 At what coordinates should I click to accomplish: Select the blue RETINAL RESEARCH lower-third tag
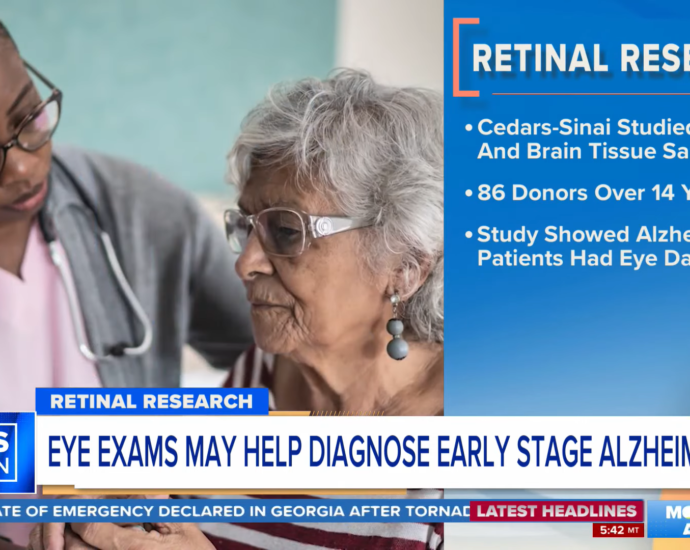tap(152, 401)
